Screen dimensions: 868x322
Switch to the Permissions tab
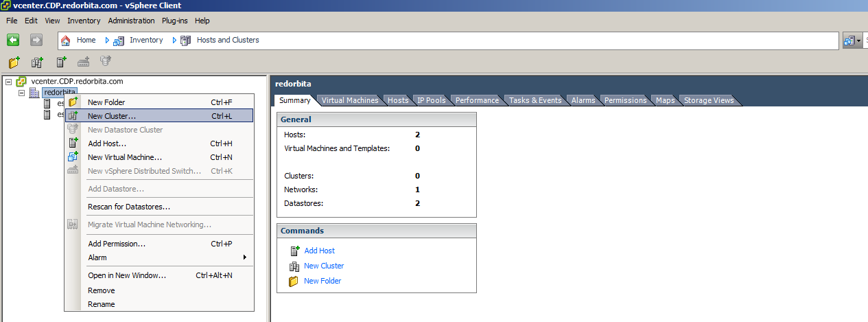[x=625, y=100]
